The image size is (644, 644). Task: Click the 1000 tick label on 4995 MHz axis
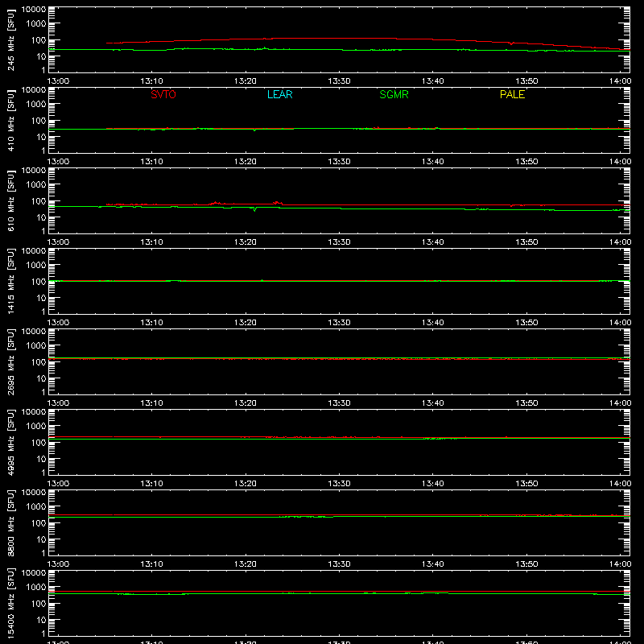pyautogui.click(x=36, y=426)
